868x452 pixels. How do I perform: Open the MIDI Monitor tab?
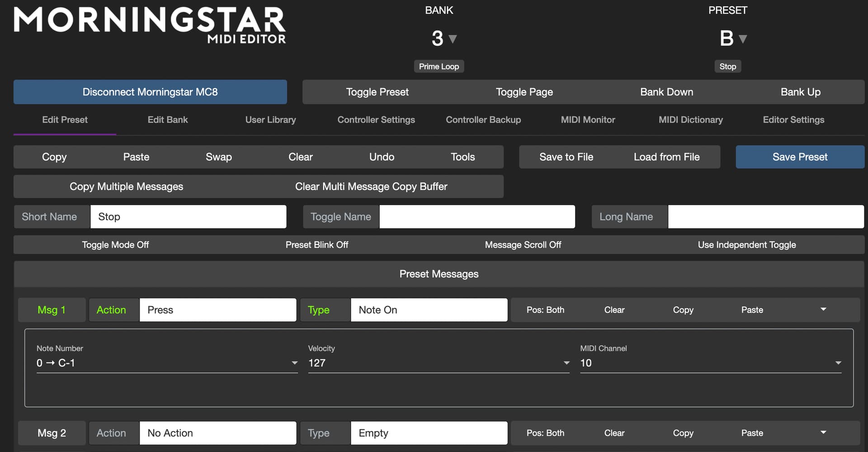(588, 120)
